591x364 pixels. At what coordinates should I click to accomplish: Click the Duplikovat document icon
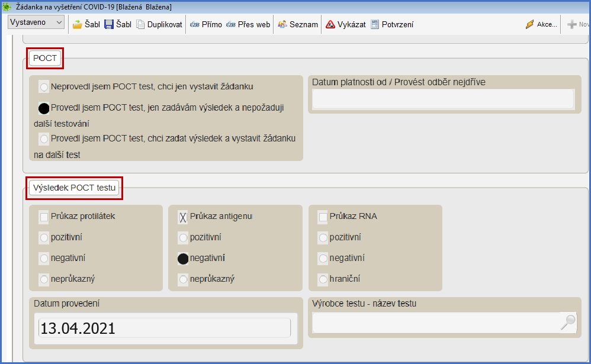(x=140, y=24)
